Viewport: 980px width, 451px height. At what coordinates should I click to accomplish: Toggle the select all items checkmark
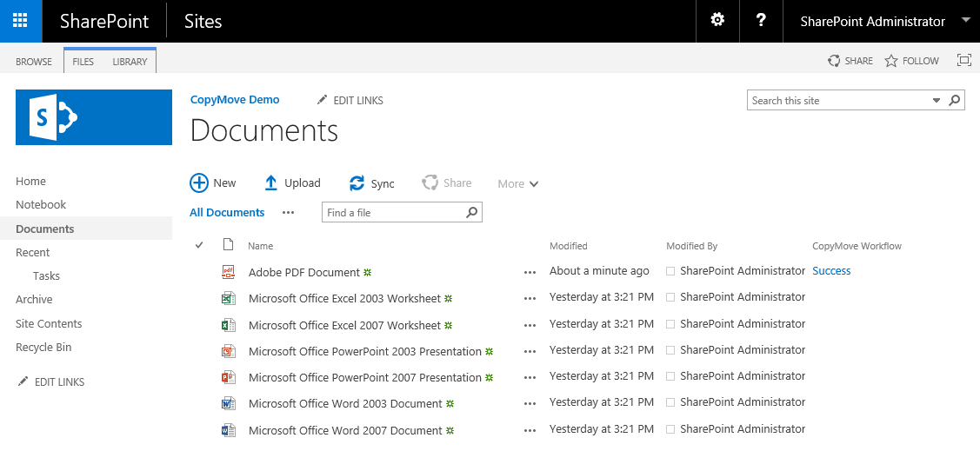[x=199, y=246]
